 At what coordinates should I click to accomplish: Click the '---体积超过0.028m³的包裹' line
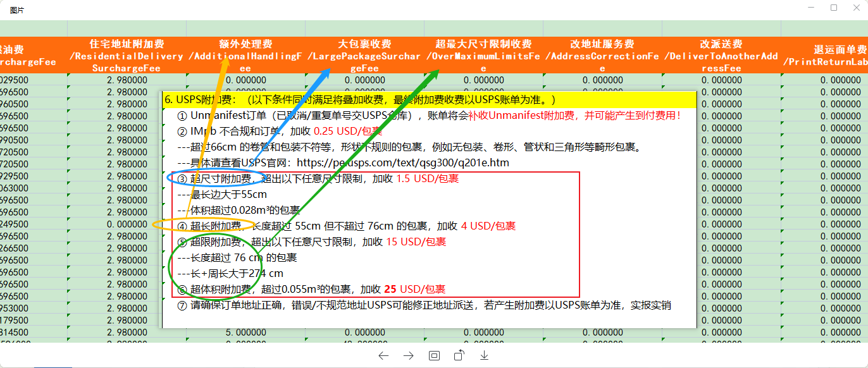coord(239,210)
